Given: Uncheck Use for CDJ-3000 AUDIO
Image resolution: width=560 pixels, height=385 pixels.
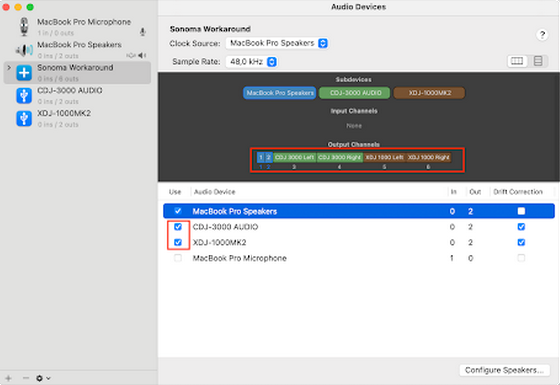Looking at the screenshot, I should coord(178,227).
